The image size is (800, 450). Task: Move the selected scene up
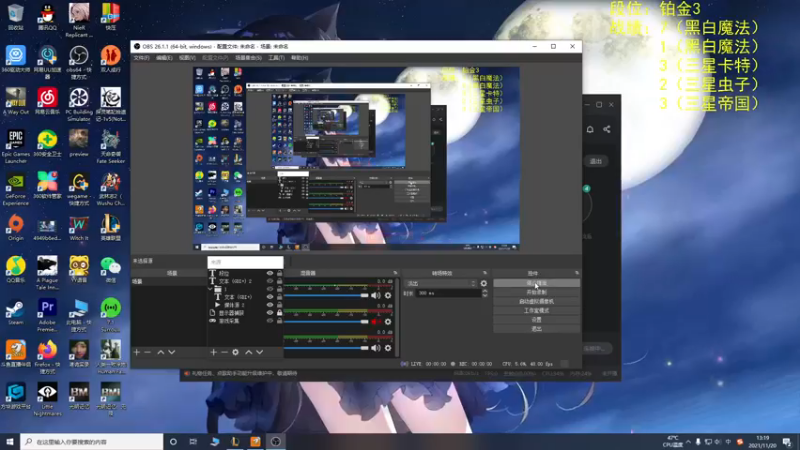coord(161,352)
